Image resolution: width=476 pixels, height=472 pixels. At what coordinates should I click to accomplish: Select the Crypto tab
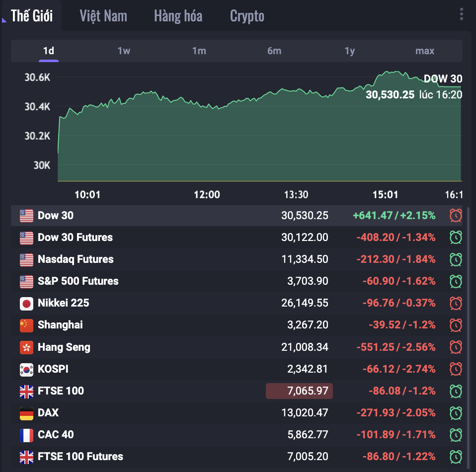[247, 16]
